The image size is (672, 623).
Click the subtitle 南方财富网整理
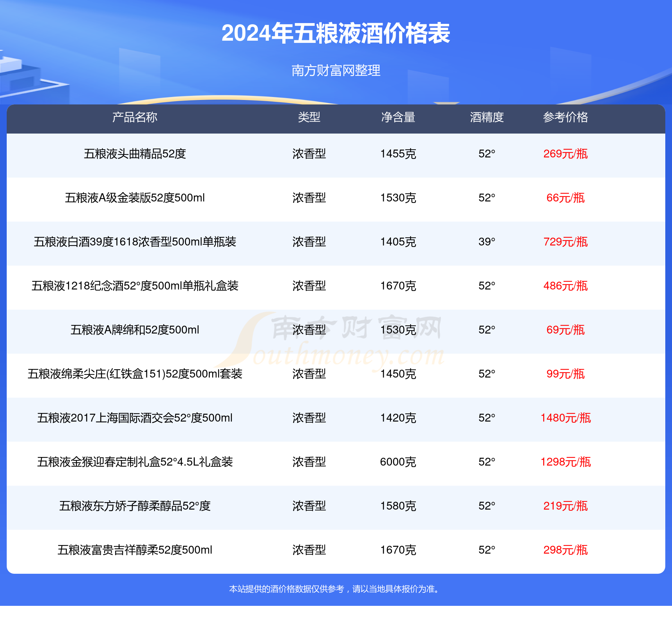tap(336, 71)
